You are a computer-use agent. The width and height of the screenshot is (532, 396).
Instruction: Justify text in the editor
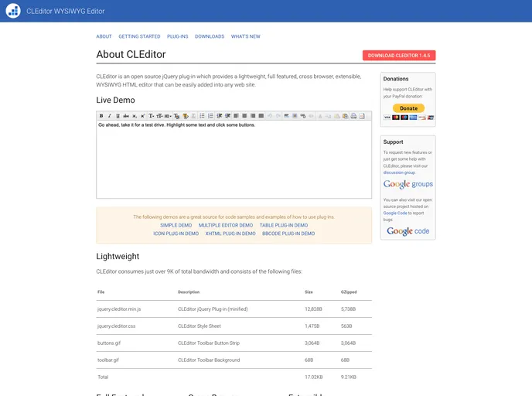[x=261, y=116]
